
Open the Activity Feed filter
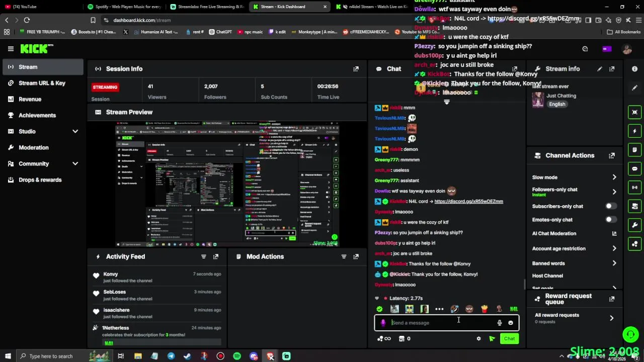[x=204, y=256]
